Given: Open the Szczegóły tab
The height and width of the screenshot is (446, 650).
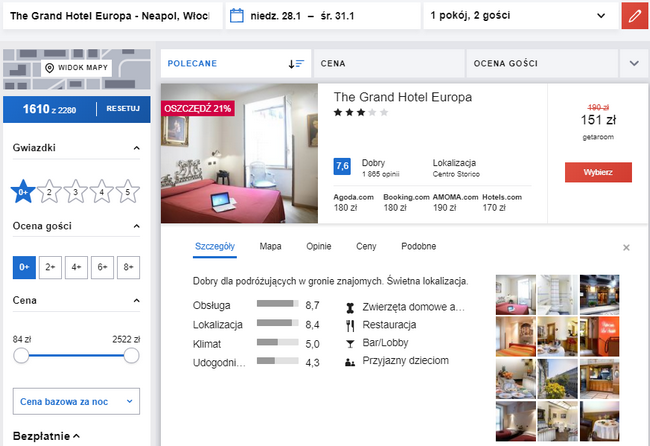Looking at the screenshot, I should coord(215,247).
